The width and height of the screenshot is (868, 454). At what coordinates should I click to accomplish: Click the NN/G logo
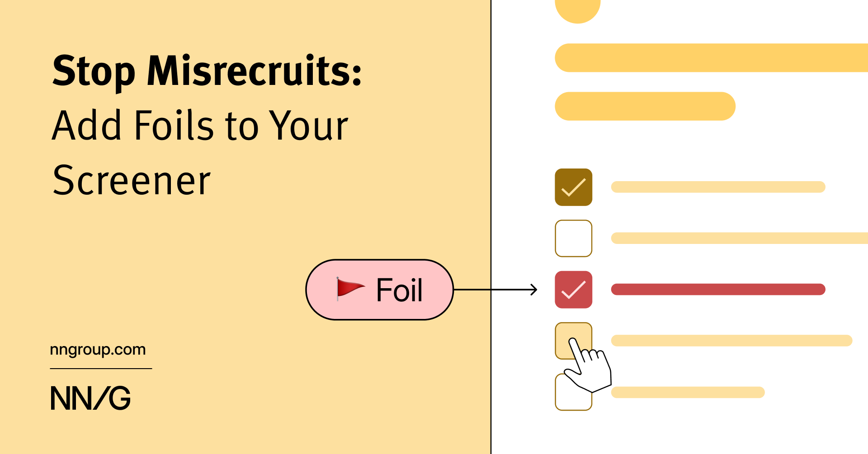point(90,398)
